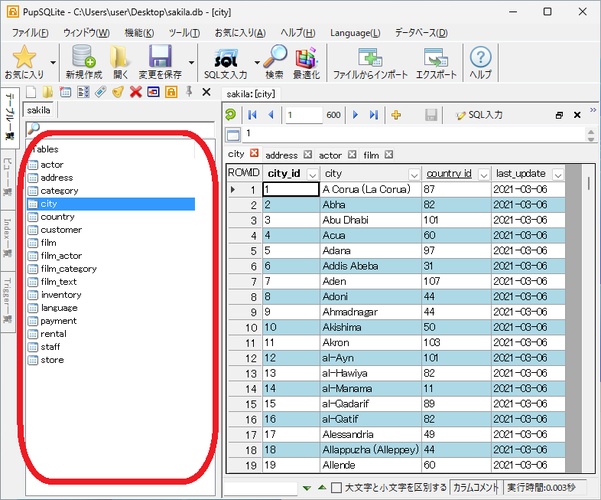Click the Favorites star icon

click(24, 57)
